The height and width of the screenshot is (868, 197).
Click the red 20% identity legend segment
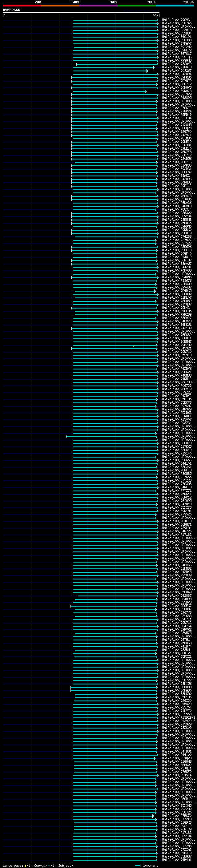click(x=22, y=6)
